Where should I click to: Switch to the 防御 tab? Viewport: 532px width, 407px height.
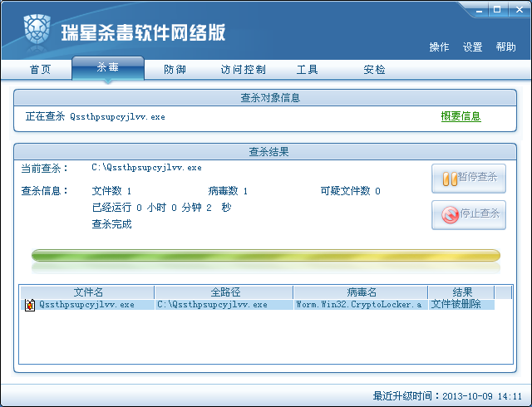tap(175, 70)
